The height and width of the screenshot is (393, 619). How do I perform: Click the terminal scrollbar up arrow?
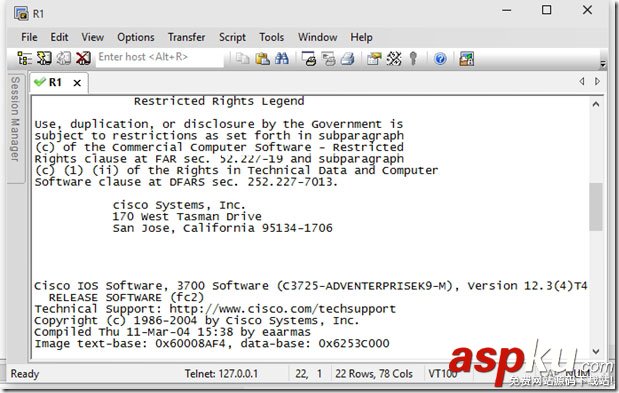pos(596,105)
